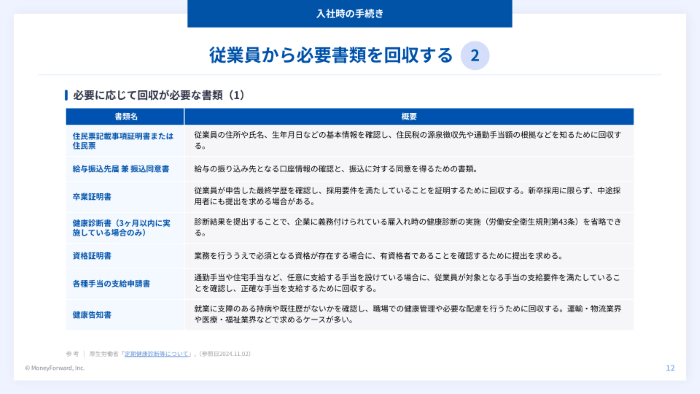Click the description beginning 就業に支障のある持病

tap(408, 314)
